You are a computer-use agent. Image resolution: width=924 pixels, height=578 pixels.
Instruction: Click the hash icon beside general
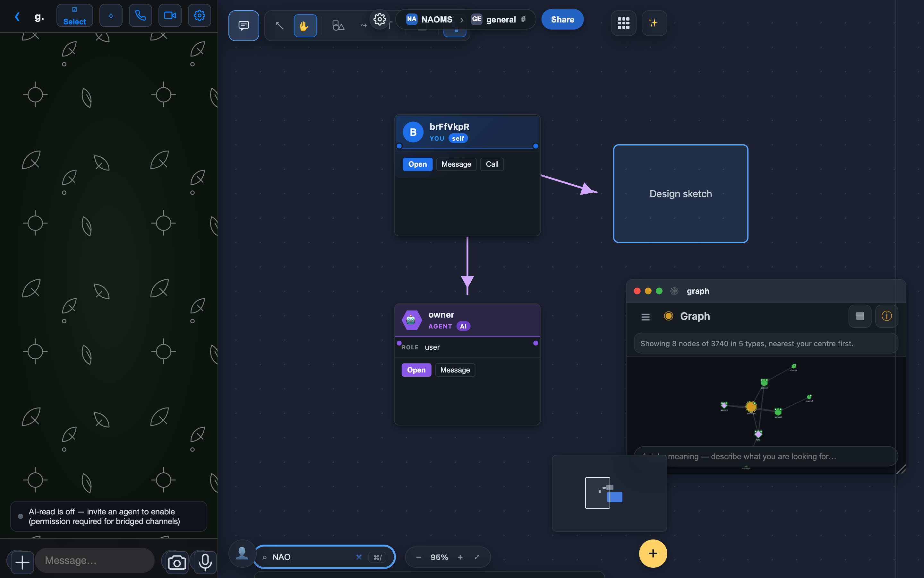[523, 19]
